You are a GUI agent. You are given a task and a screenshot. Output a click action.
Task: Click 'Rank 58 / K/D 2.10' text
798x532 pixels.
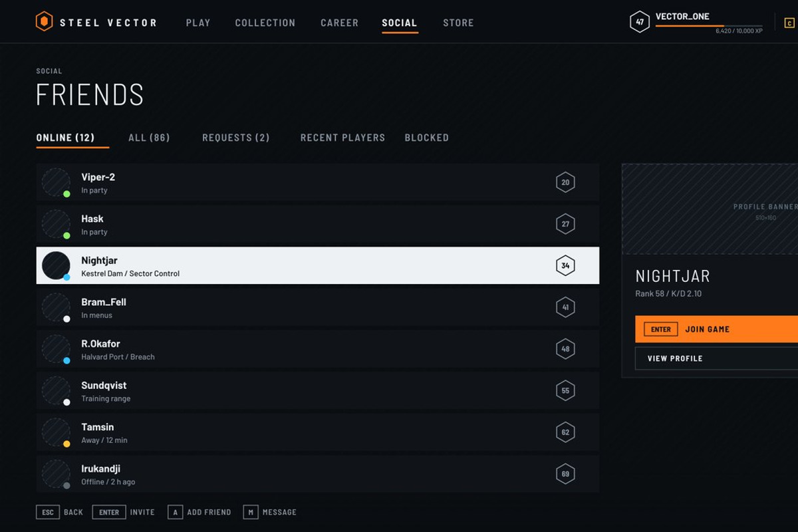[x=668, y=294]
